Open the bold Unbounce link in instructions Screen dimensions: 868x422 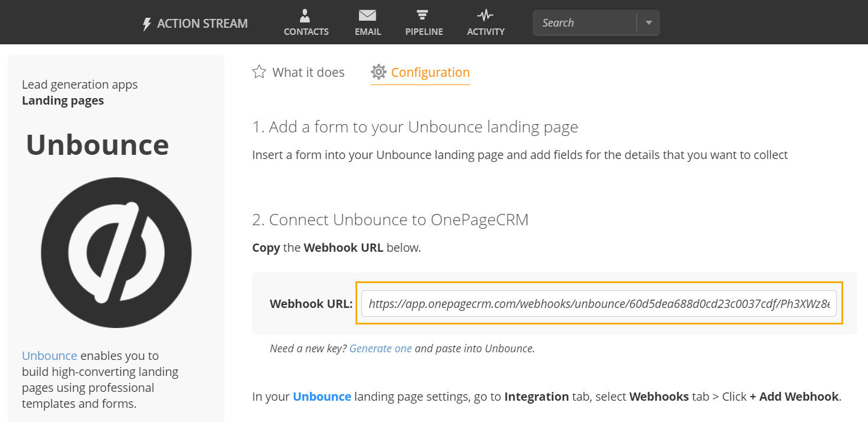coord(322,397)
